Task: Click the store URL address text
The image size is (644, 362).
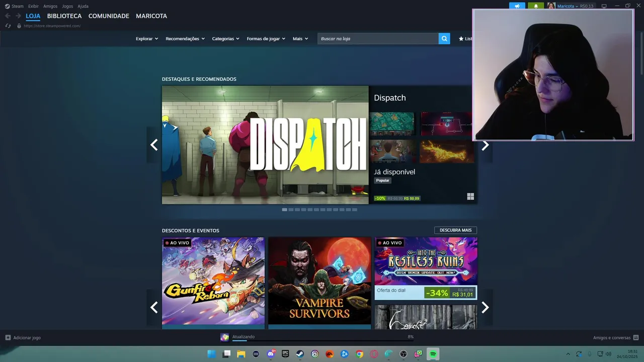Action: [52, 26]
